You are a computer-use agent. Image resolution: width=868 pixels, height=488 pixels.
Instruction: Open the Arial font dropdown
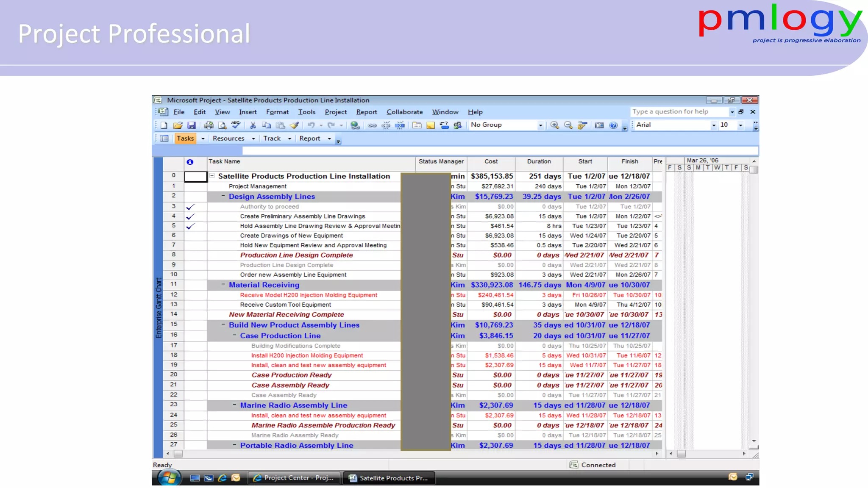click(714, 125)
